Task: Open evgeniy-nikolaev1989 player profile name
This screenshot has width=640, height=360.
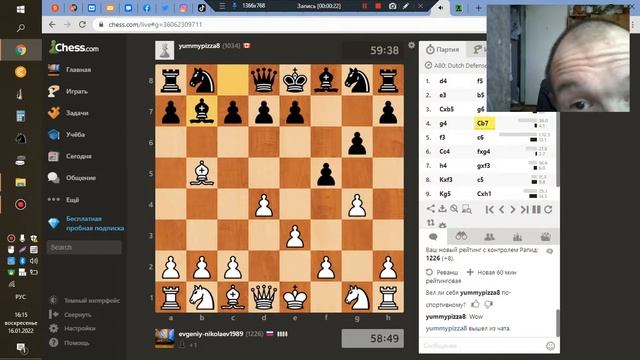Action: click(211, 333)
